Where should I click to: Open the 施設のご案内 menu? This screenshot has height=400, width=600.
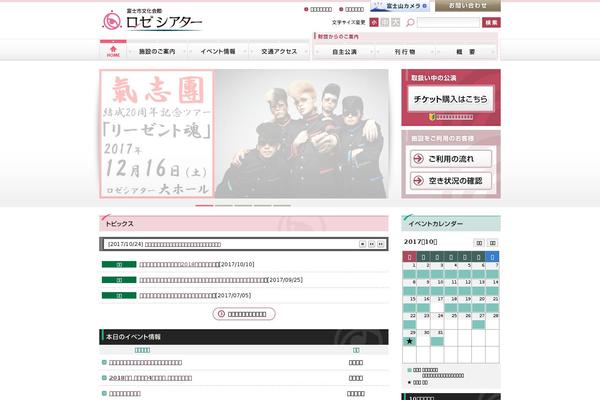(x=157, y=51)
